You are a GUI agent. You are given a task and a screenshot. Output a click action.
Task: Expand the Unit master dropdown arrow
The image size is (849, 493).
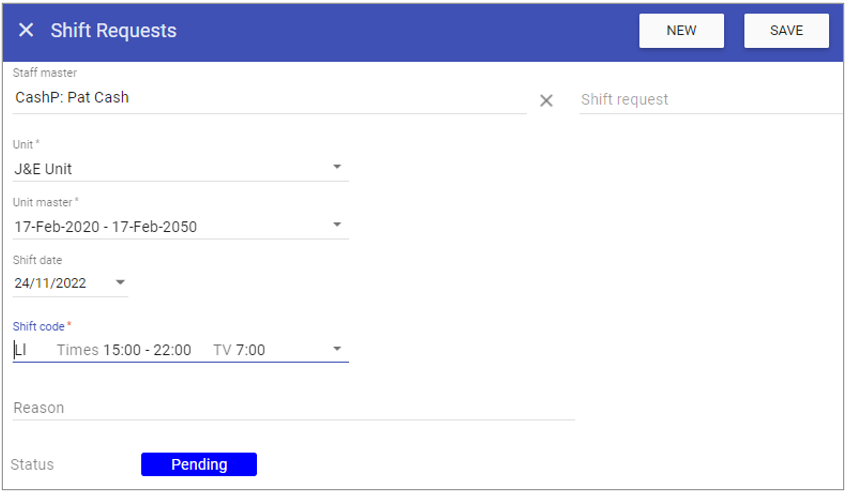click(x=337, y=225)
